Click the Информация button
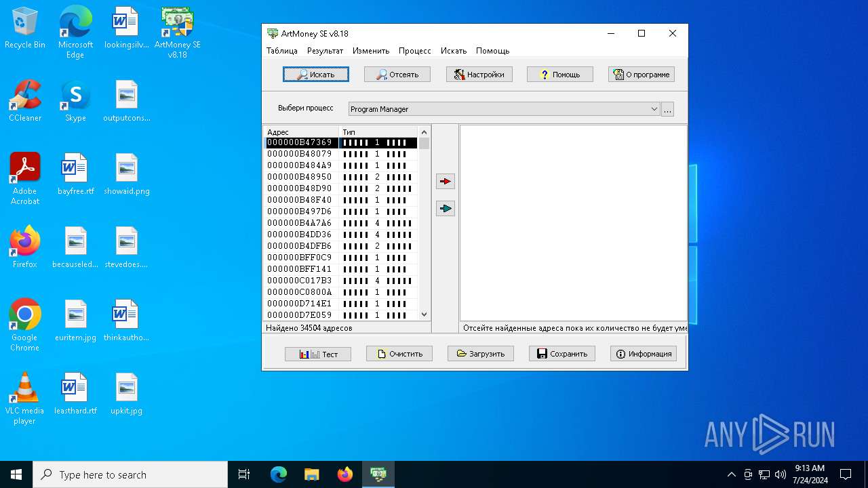This screenshot has height=488, width=868. click(x=644, y=354)
